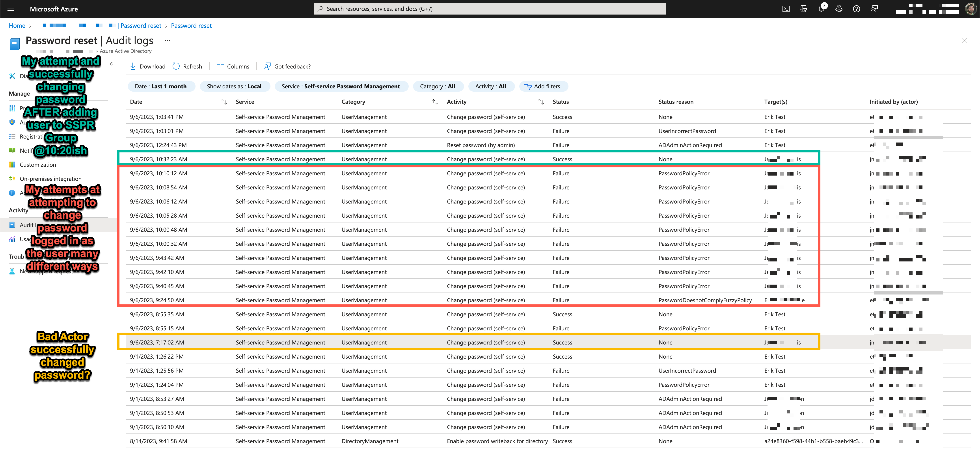Sort by Activity column arrows

pyautogui.click(x=541, y=102)
